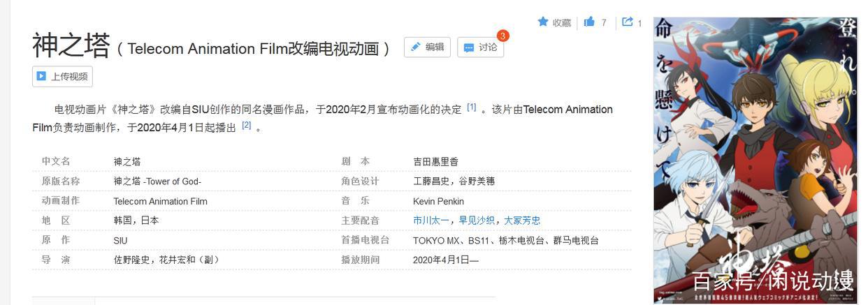Image resolution: width=868 pixels, height=305 pixels.
Task: Open voice actor link 早见沙织
Action: [478, 221]
